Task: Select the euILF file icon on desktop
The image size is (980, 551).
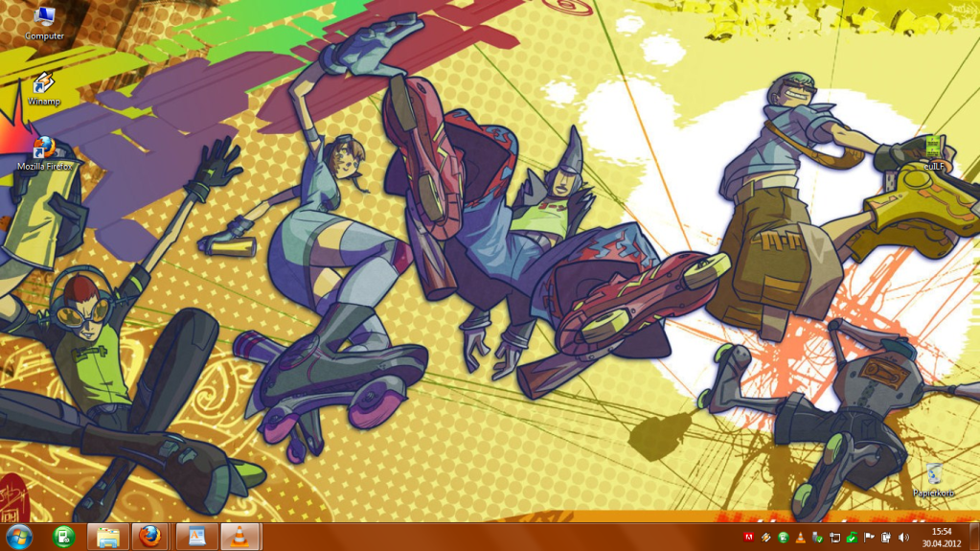Action: 934,153
